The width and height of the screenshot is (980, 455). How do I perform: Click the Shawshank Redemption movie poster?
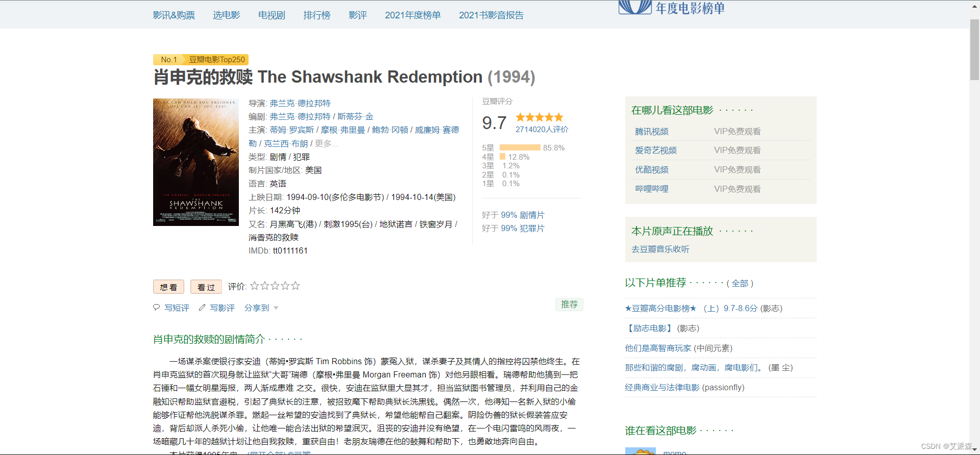(x=196, y=162)
